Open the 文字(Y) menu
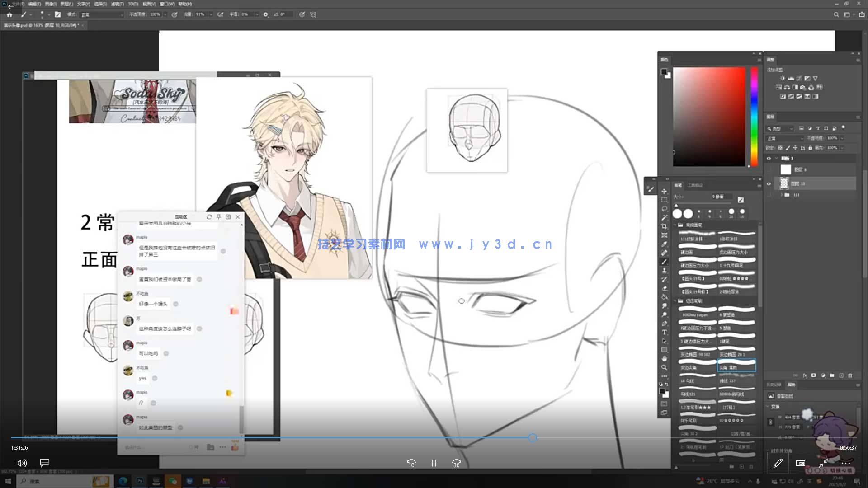 [83, 4]
